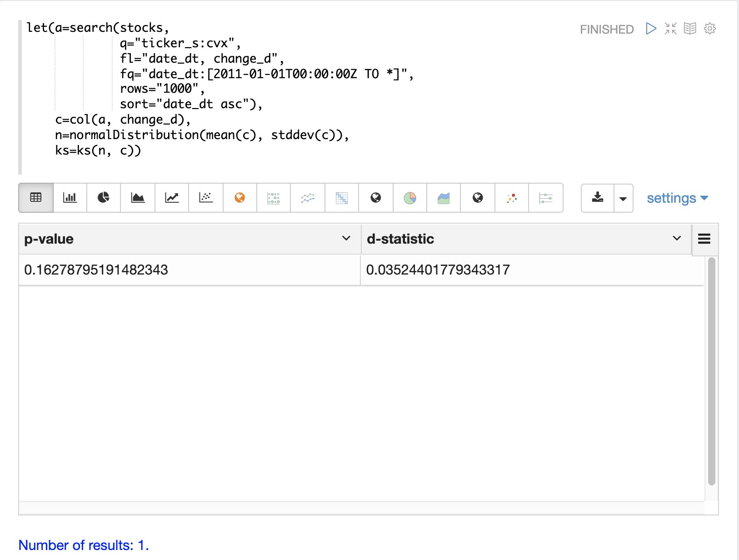
Task: Switch to table view
Action: pyautogui.click(x=36, y=198)
